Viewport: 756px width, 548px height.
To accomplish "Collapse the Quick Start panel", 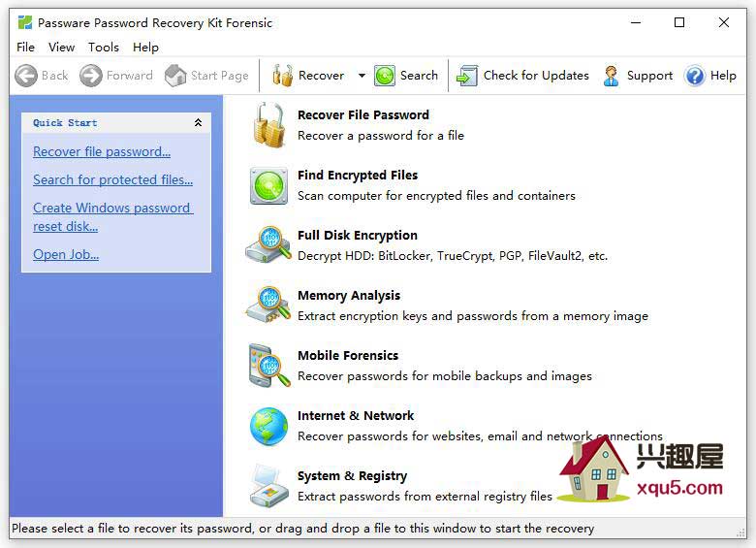I will (x=198, y=122).
